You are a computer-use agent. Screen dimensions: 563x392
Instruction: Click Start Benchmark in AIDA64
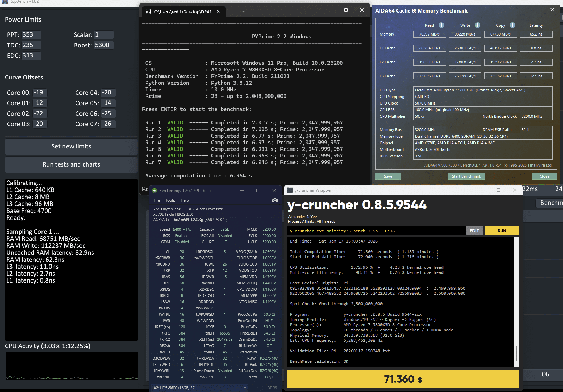click(x=466, y=177)
